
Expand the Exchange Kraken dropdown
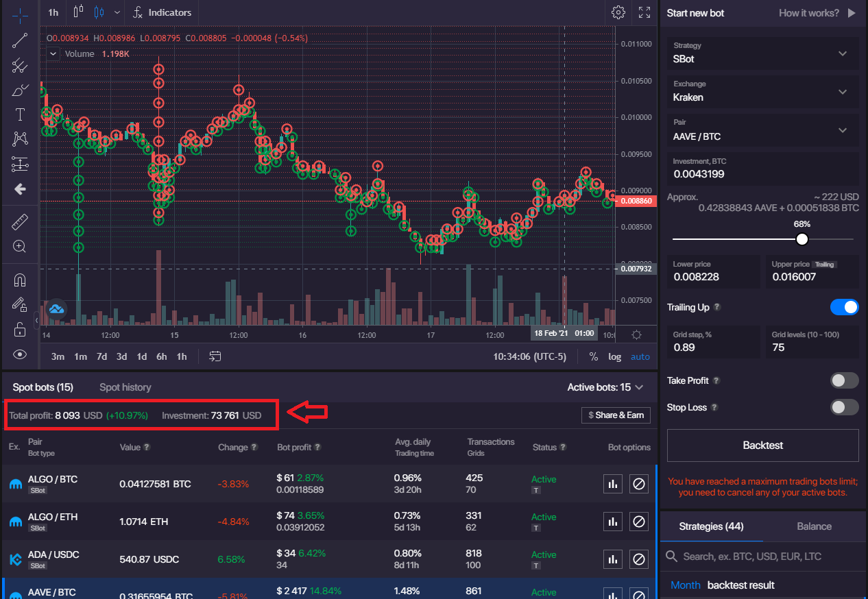pyautogui.click(x=762, y=91)
